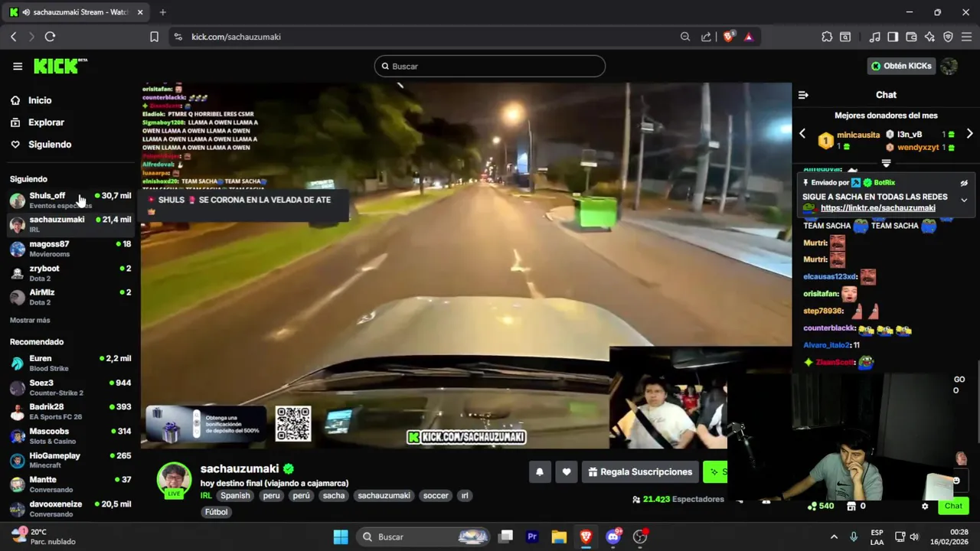Image resolution: width=980 pixels, height=551 pixels.
Task: Open the magoss87 followed channel
Action: pyautogui.click(x=70, y=249)
